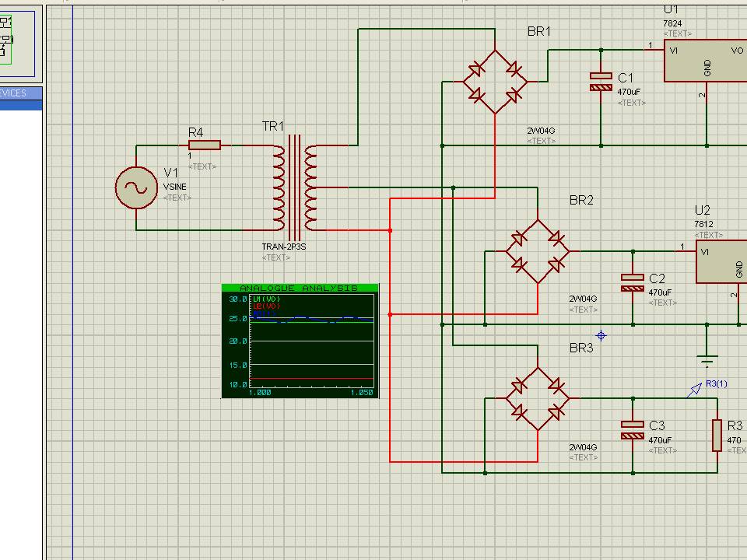Screen dimensions: 747x560
Task: Select the BR3 bridge rectifier
Action: 538,398
